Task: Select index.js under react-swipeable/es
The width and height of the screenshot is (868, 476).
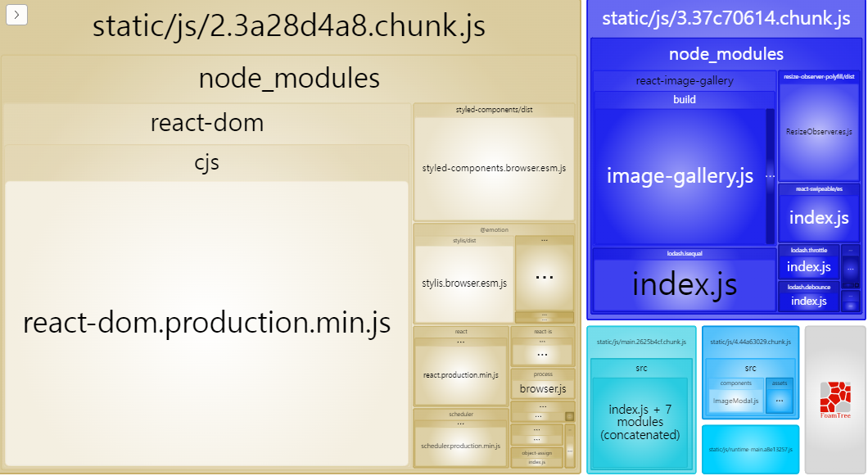Action: tap(819, 218)
